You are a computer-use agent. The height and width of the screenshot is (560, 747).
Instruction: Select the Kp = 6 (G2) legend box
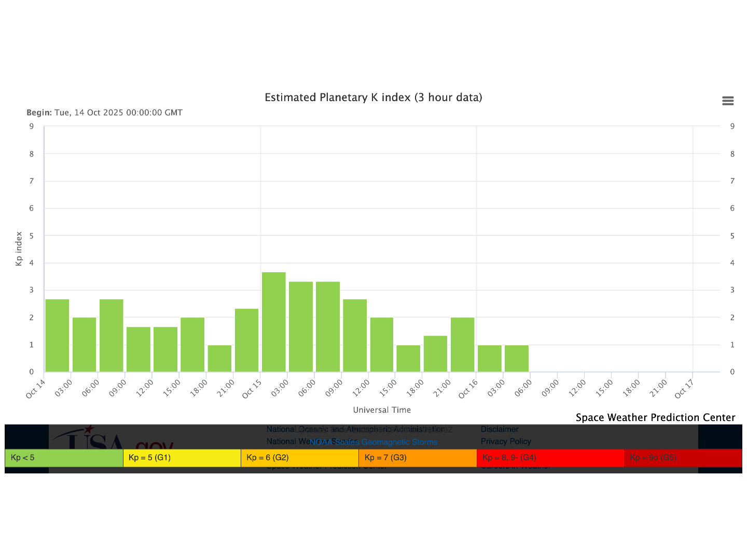299,458
